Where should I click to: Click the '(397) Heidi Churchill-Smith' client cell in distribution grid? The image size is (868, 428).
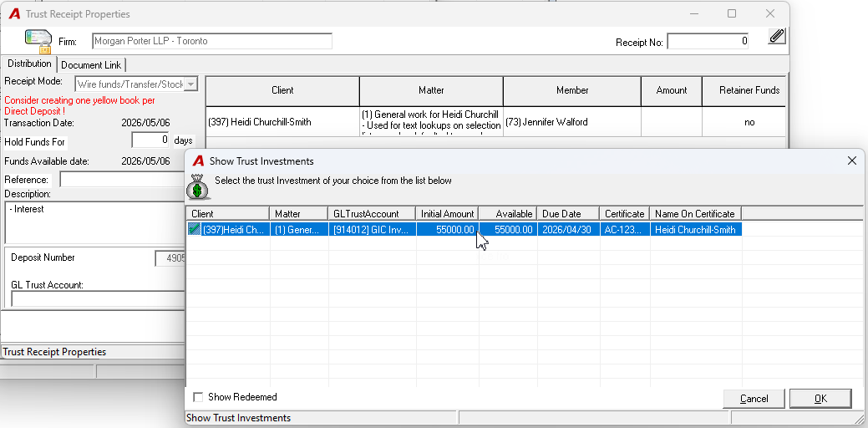[282, 122]
